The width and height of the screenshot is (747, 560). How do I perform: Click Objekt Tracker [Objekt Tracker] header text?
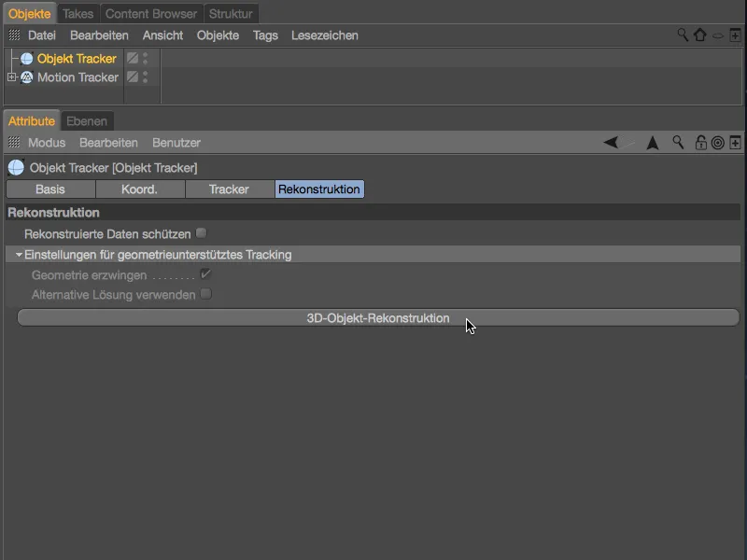[x=113, y=168]
